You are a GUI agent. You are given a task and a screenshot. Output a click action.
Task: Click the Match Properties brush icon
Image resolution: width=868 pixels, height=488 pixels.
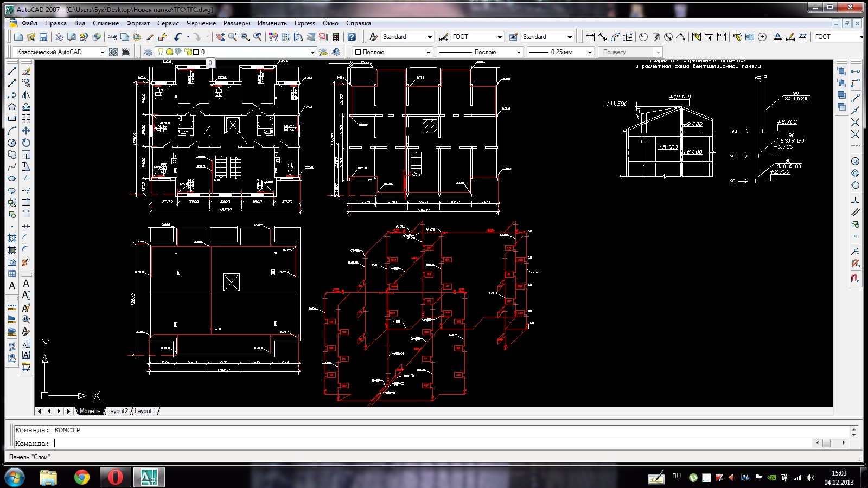click(162, 37)
